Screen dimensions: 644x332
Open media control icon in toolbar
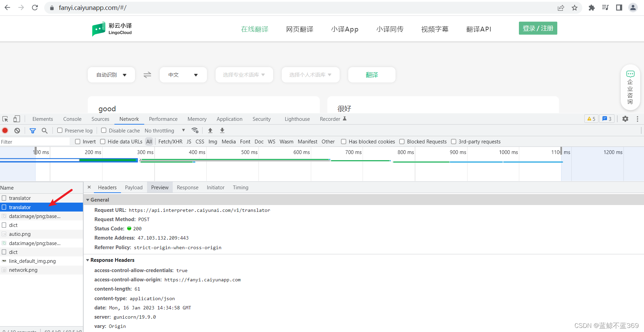click(605, 8)
